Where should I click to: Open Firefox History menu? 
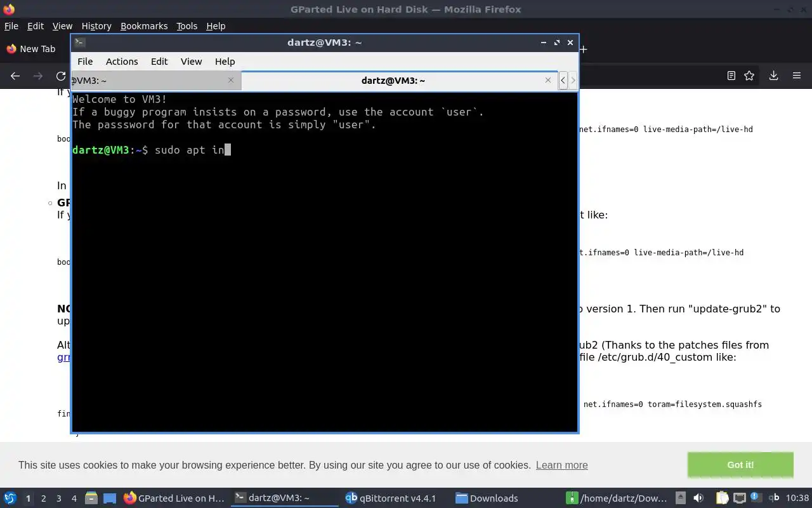tap(96, 26)
